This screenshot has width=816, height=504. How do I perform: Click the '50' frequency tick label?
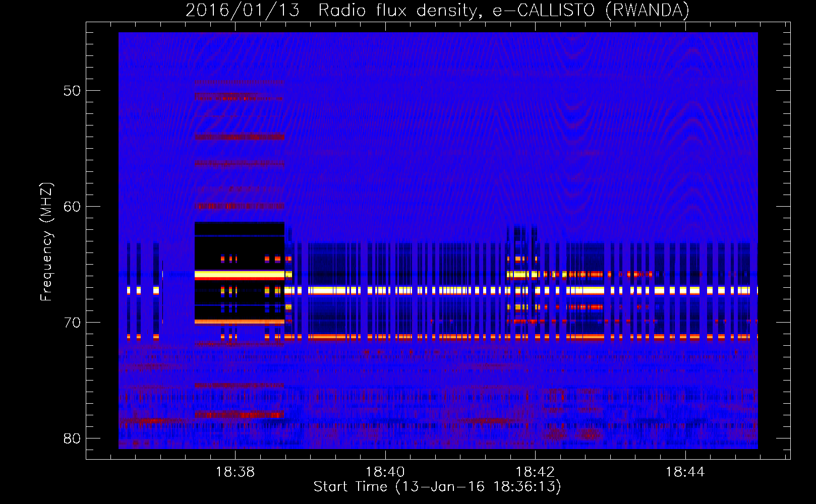pyautogui.click(x=72, y=91)
